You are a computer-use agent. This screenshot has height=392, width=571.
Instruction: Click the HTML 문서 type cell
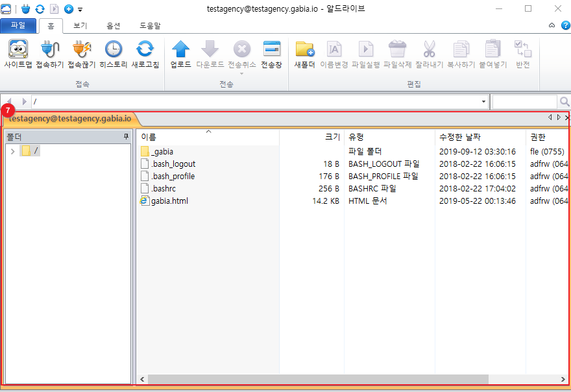367,201
